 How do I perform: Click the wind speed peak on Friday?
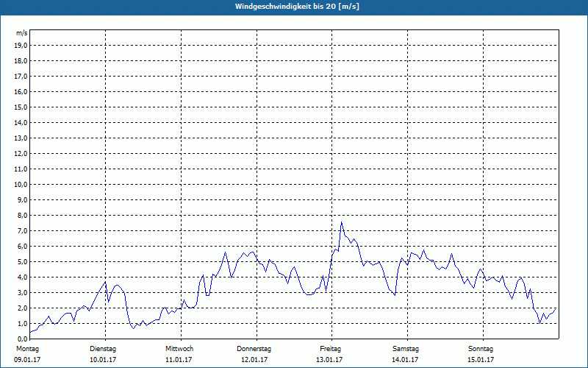[341, 222]
